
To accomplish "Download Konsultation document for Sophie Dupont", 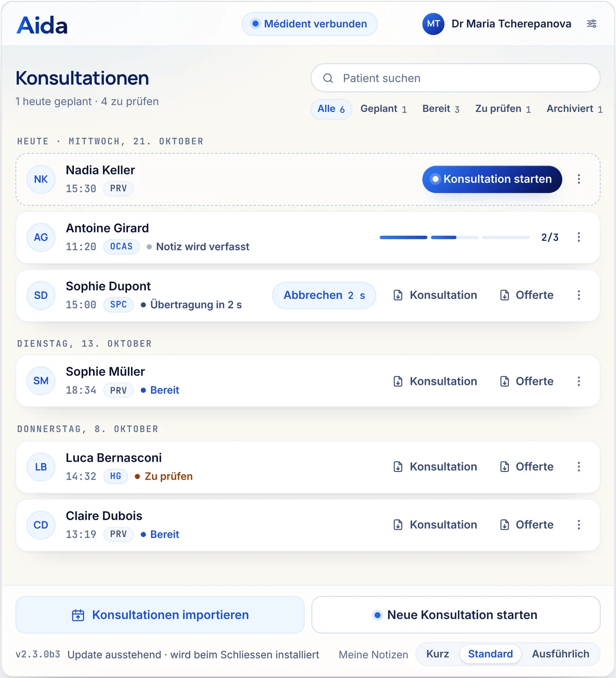I will pos(435,295).
